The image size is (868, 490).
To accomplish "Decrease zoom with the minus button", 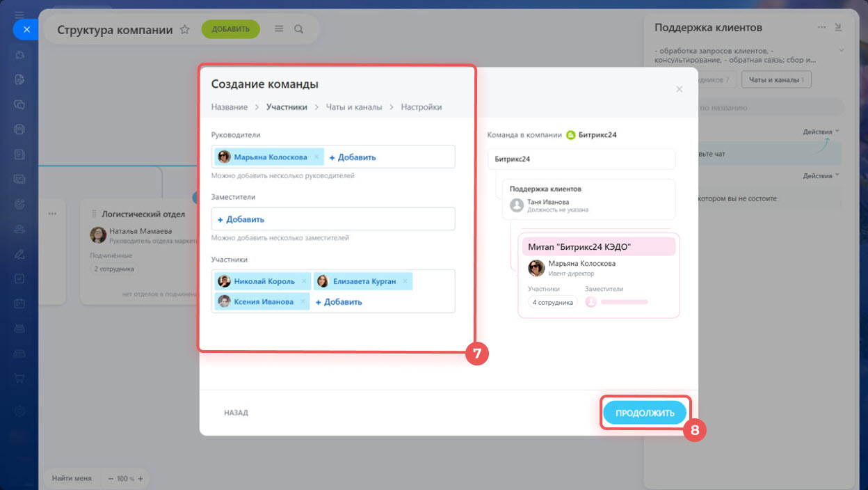I will [110, 479].
